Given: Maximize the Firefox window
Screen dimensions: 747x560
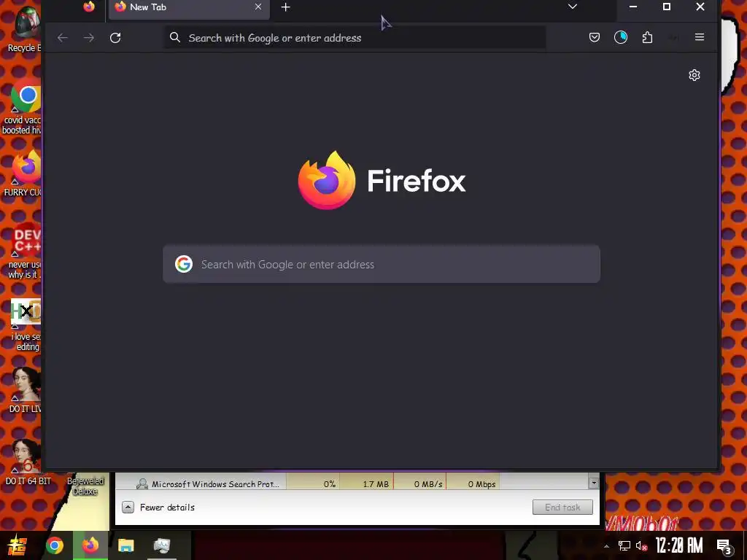Looking at the screenshot, I should click(667, 7).
